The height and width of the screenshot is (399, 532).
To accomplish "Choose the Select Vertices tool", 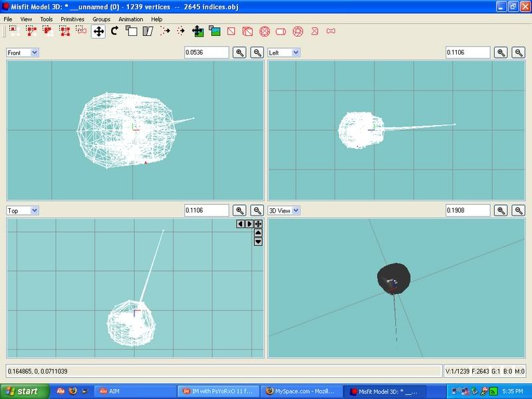I will point(14,31).
